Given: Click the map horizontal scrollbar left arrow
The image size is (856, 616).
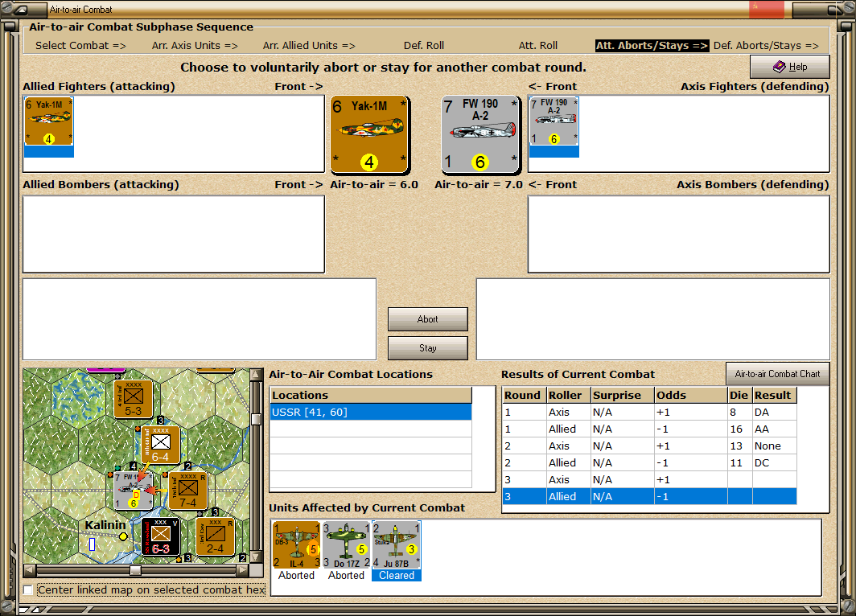Looking at the screenshot, I should pyautogui.click(x=30, y=570).
